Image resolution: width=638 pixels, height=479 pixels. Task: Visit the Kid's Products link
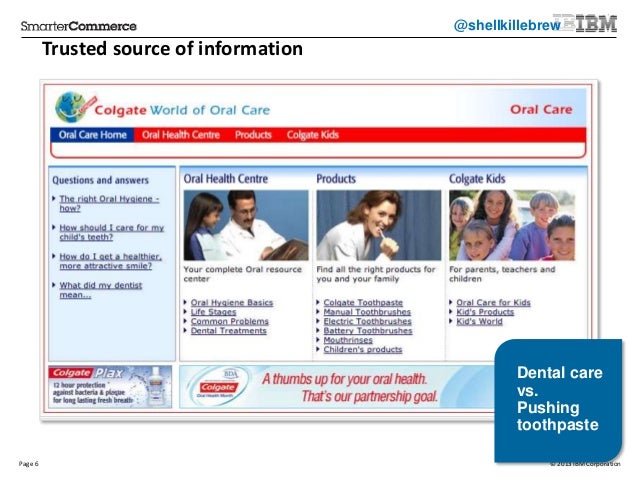(485, 312)
